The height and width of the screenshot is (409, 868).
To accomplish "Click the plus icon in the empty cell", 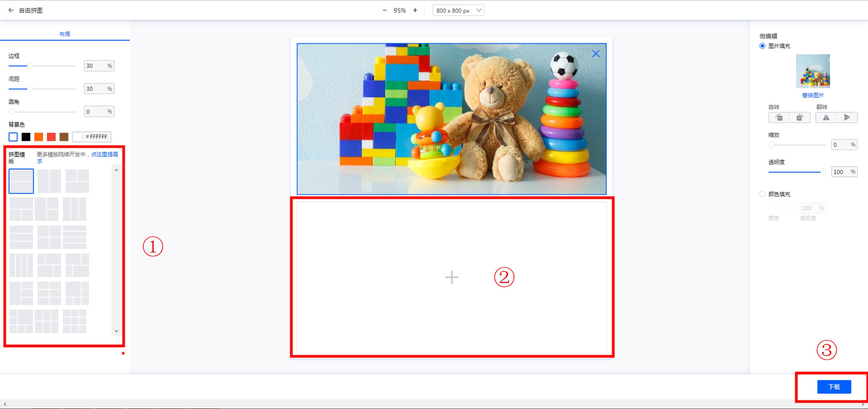I will (x=452, y=277).
